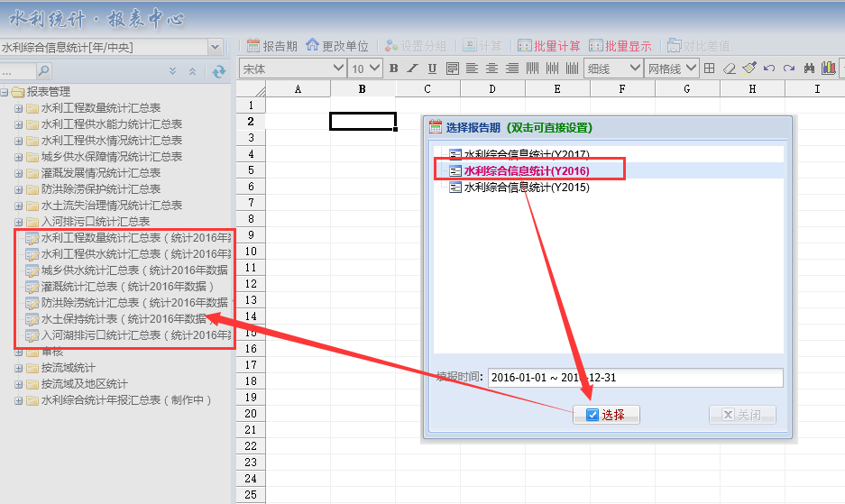Click the eraser clear icon

click(730, 69)
